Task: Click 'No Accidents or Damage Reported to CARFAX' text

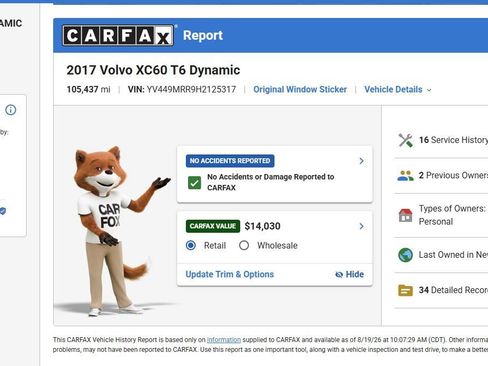Action: tap(270, 182)
